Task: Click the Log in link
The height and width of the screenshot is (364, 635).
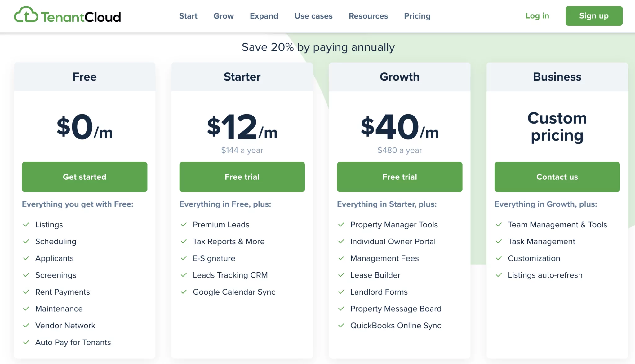Action: pos(537,16)
